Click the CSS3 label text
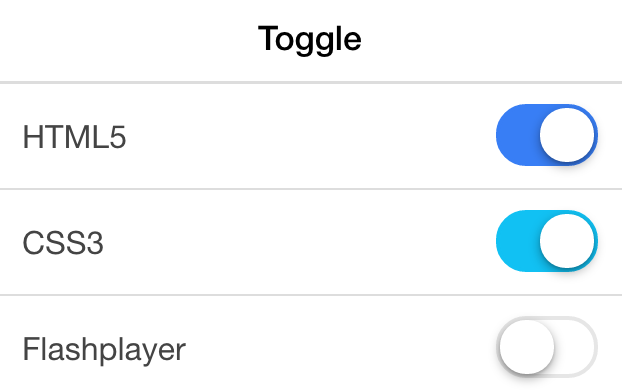Viewport: 622px width, 392px height. pos(63,243)
